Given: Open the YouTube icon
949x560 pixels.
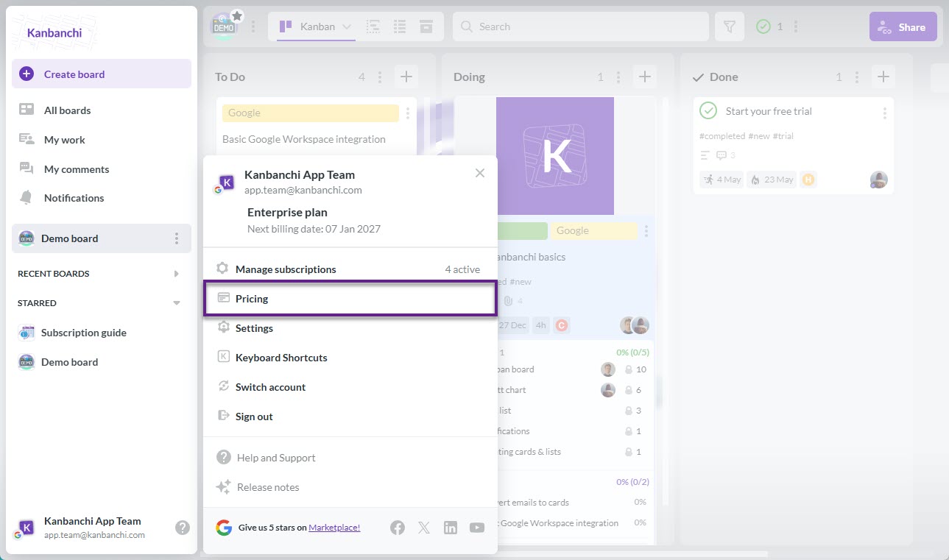Looking at the screenshot, I should point(477,528).
